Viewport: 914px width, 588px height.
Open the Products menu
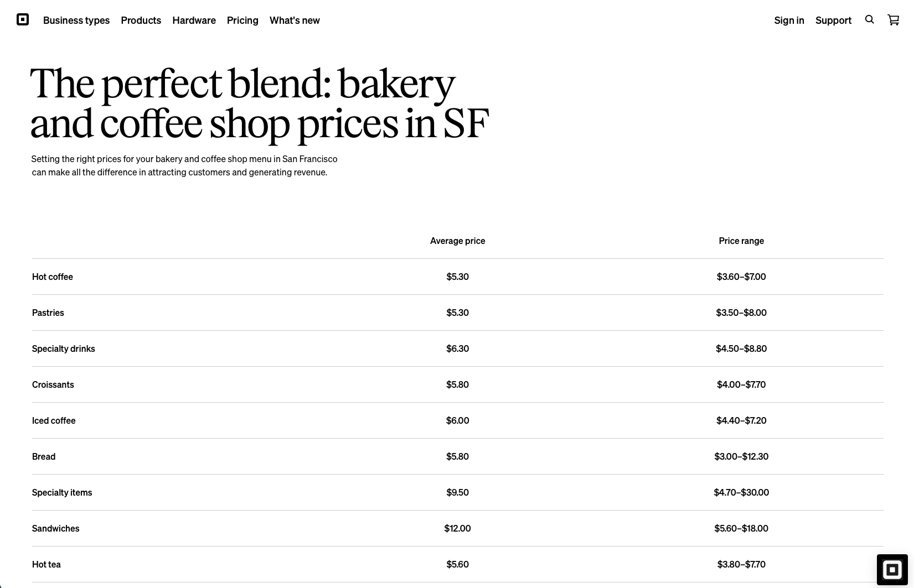(x=141, y=20)
